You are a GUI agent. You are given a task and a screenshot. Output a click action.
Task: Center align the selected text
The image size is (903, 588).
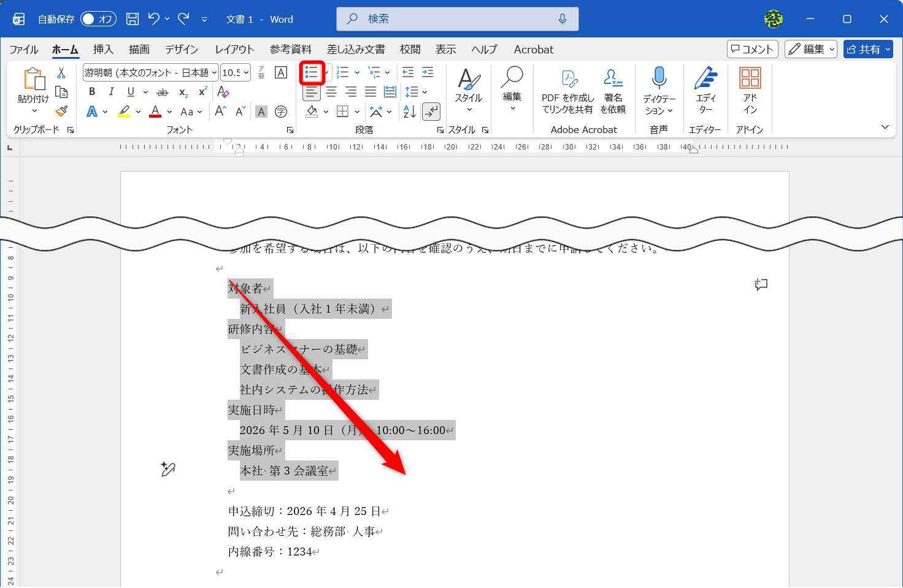(331, 92)
